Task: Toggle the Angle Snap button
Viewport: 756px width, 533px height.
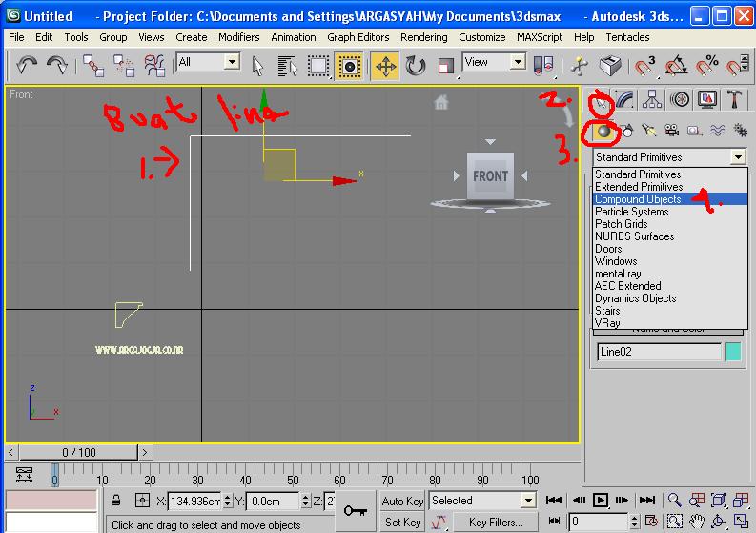Action: (676, 66)
